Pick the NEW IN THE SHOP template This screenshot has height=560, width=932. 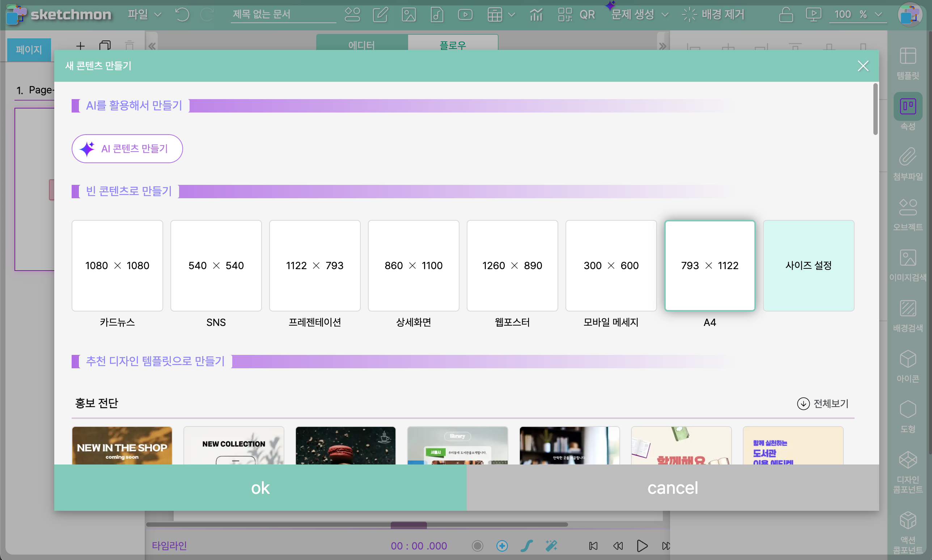(x=122, y=446)
